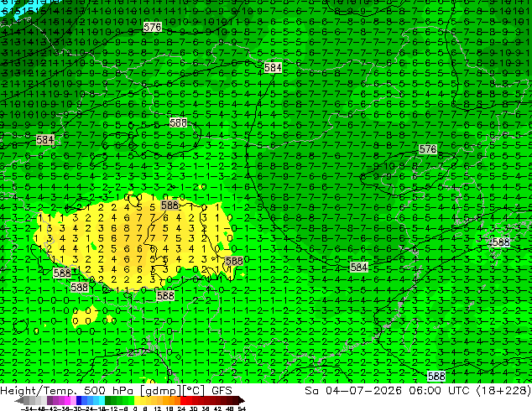
Task: Click the cyan segment of the legend scale
Action: [102, 400]
